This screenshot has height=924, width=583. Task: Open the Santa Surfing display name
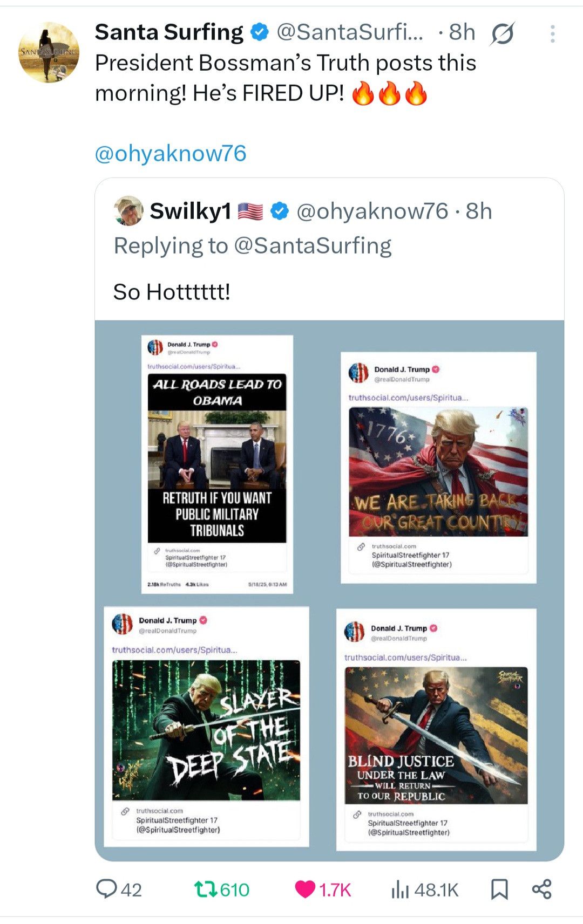(169, 32)
